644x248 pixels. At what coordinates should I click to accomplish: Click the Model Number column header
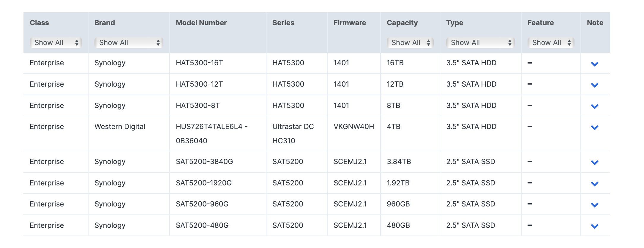point(201,23)
